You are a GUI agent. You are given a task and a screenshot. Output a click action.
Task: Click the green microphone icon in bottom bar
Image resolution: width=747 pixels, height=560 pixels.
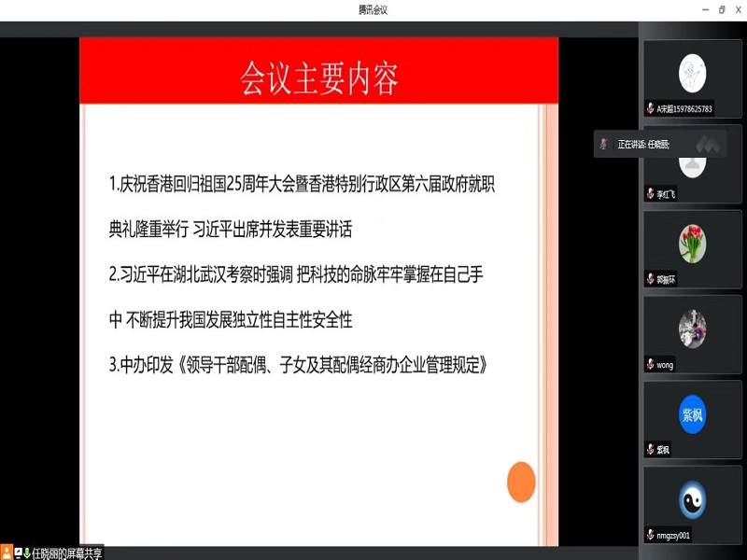point(27,553)
